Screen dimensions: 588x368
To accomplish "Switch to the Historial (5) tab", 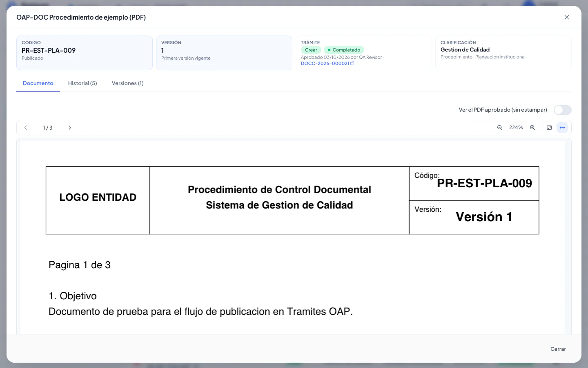I will [x=82, y=83].
